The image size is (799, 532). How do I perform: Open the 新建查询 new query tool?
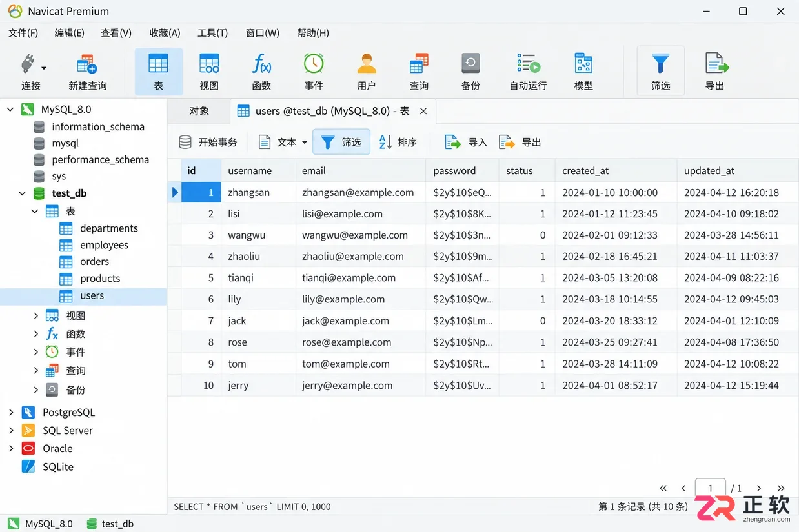coord(87,72)
